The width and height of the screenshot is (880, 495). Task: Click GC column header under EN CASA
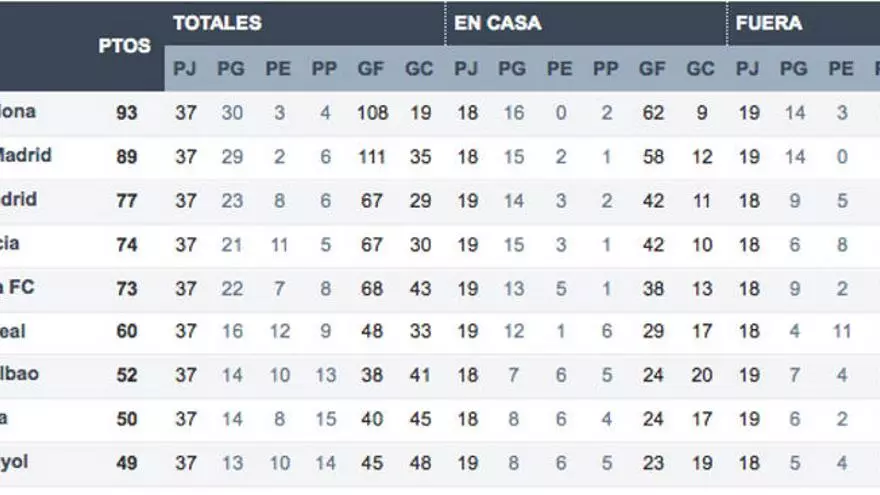click(x=700, y=69)
